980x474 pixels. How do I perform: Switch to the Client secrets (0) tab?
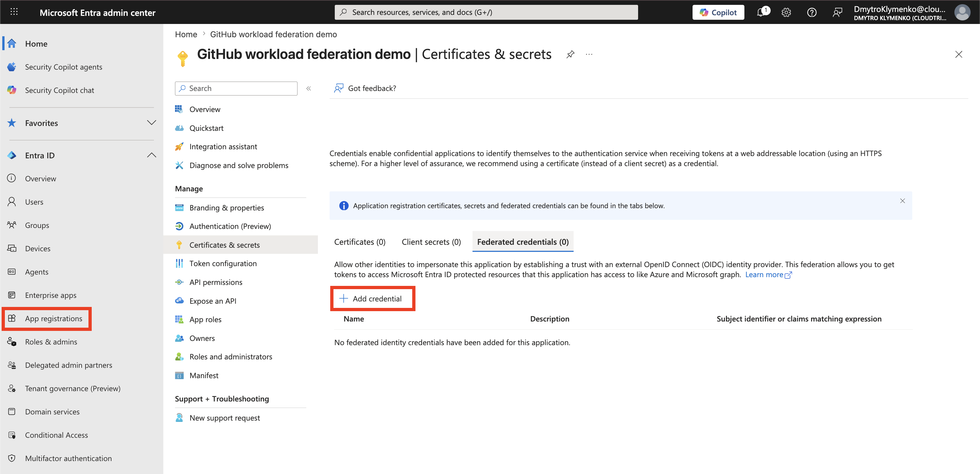[431, 242]
